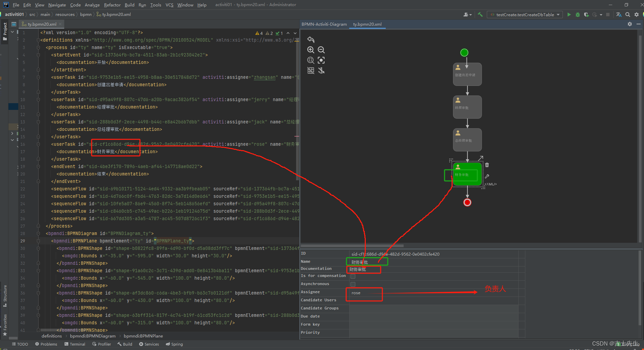
Task: Switch to the ty.bpmn20.xml editor tab
Action: (42, 24)
